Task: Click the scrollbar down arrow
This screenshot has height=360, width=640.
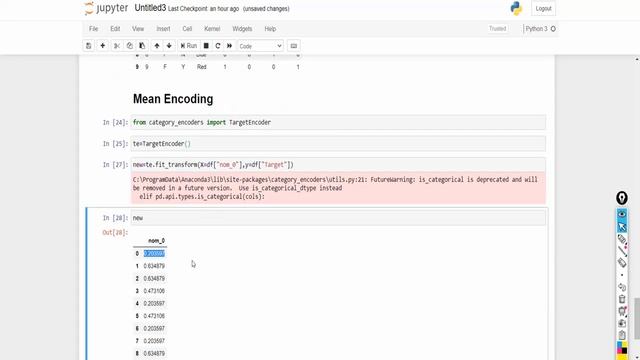Action: [637, 357]
